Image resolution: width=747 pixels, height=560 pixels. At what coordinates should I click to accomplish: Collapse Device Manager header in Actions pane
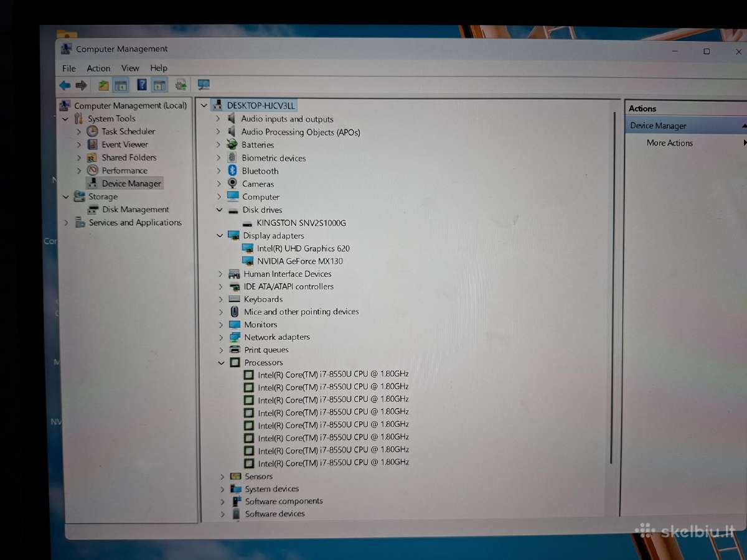click(x=745, y=126)
